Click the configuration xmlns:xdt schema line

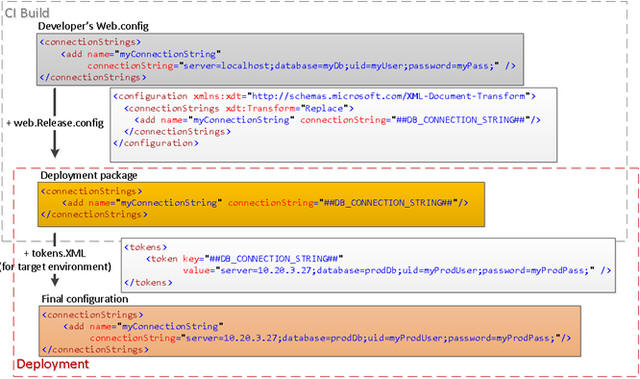(x=324, y=96)
